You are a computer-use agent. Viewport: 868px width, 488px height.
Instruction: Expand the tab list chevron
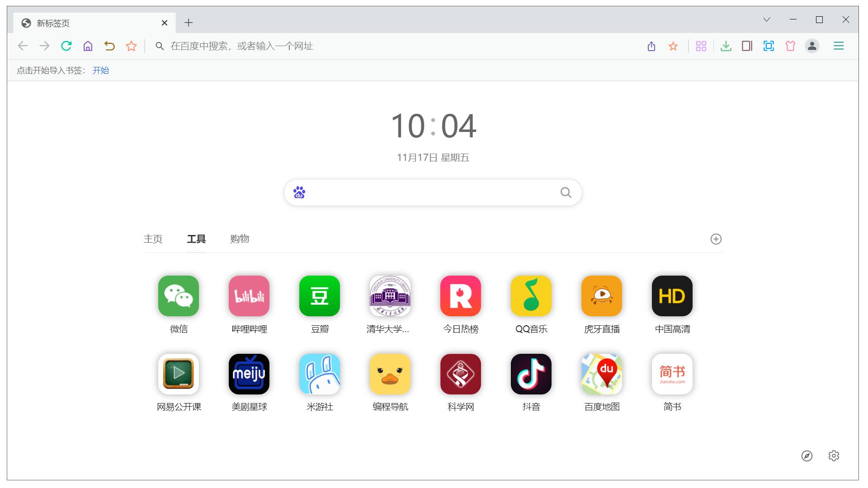pos(767,20)
